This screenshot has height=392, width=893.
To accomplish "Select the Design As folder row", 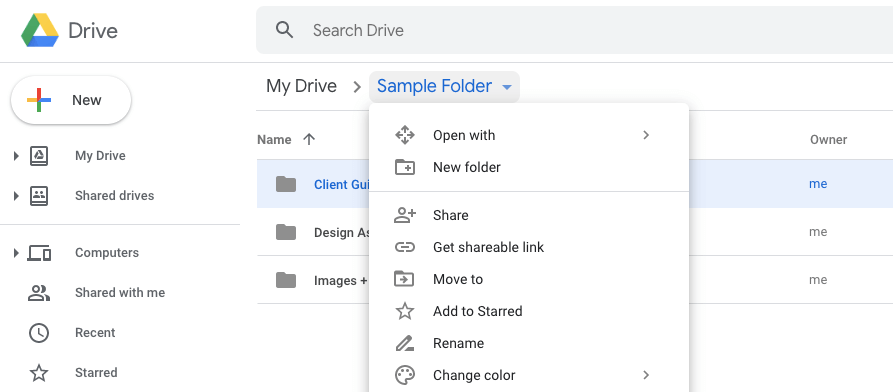I will [575, 232].
